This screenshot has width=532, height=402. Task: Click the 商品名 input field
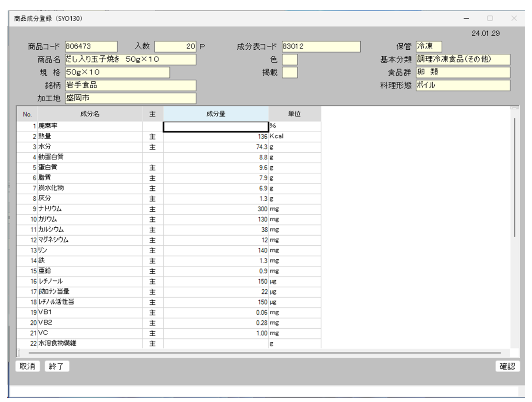tap(130, 59)
